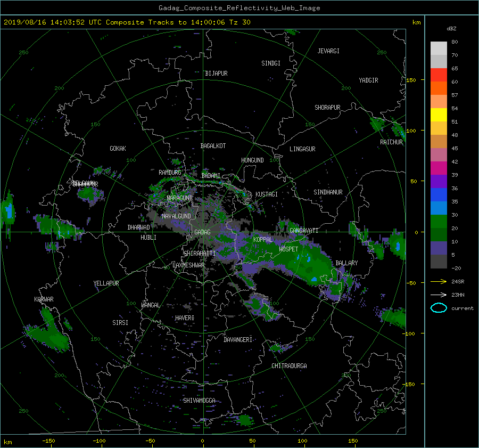Click the cyan current ellipse legend icon
Viewport: 479px width, 448px height.
coord(439,308)
